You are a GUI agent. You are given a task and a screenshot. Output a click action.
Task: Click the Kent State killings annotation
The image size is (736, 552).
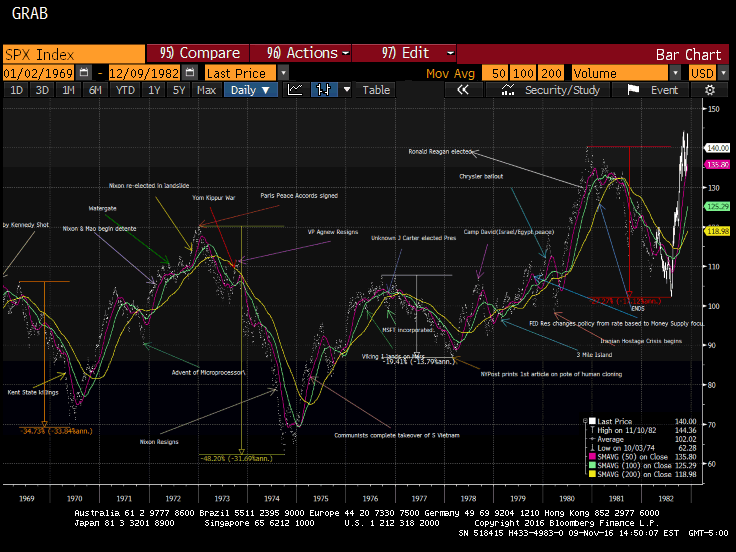point(33,392)
